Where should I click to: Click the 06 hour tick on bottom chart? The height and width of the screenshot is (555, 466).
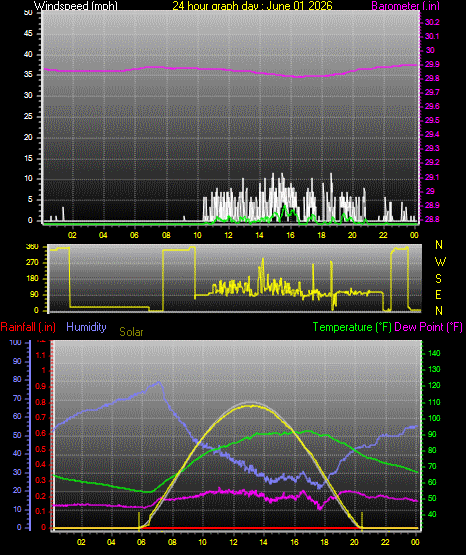coord(141,542)
